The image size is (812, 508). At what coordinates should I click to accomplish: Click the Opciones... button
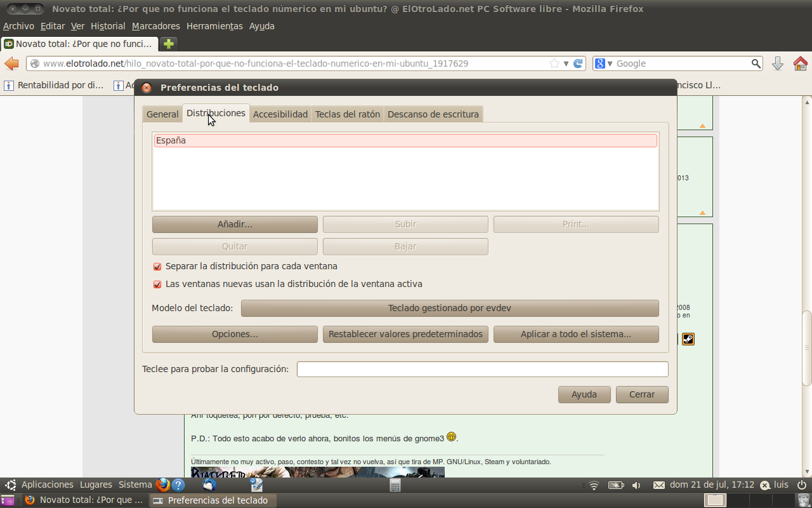point(235,334)
